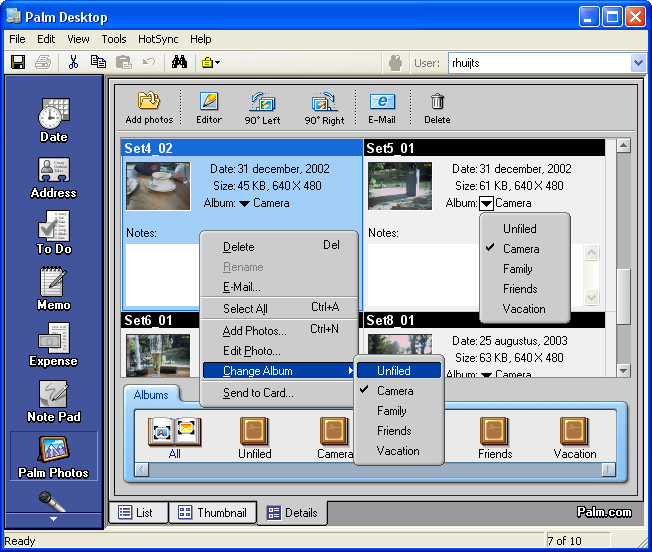The image size is (652, 552).
Task: Choose Delete from the context menu
Action: tap(279, 246)
